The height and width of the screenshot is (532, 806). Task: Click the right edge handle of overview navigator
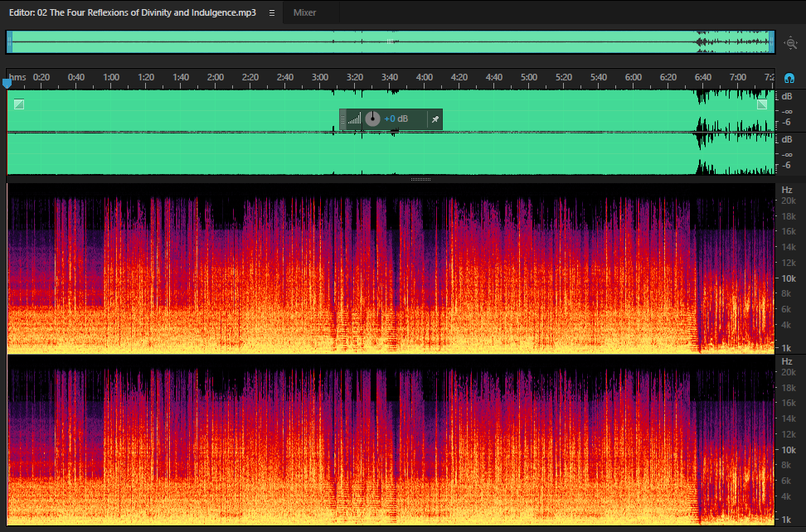click(771, 42)
